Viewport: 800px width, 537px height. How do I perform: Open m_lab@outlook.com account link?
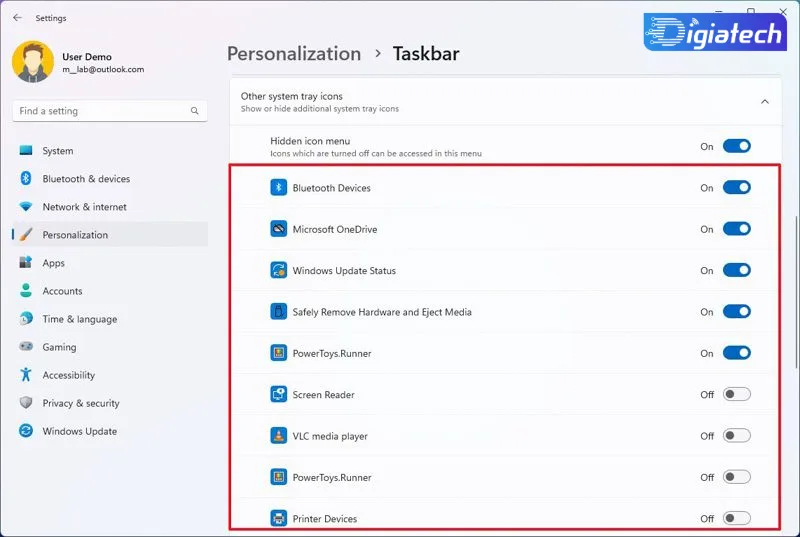tap(103, 69)
